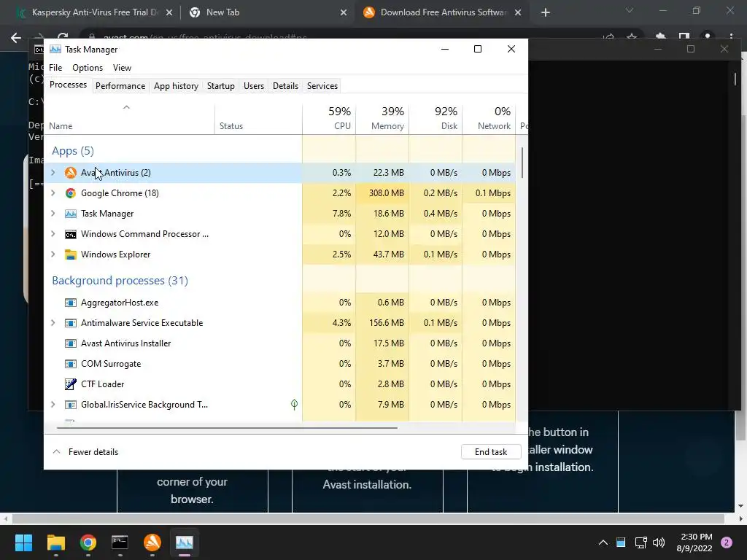Click the green leaf suspended status icon
The width and height of the screenshot is (747, 560).
point(295,405)
